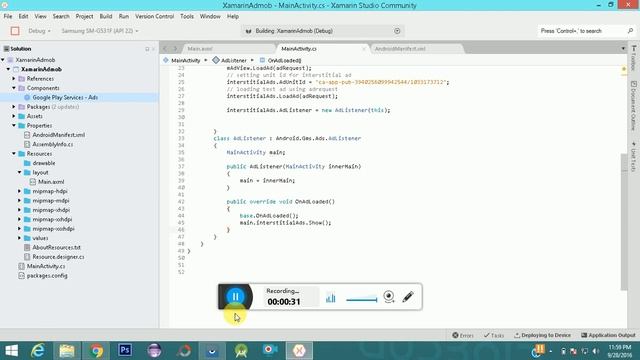Open the Edit menu
The width and height of the screenshot is (640, 360).
click(x=23, y=16)
